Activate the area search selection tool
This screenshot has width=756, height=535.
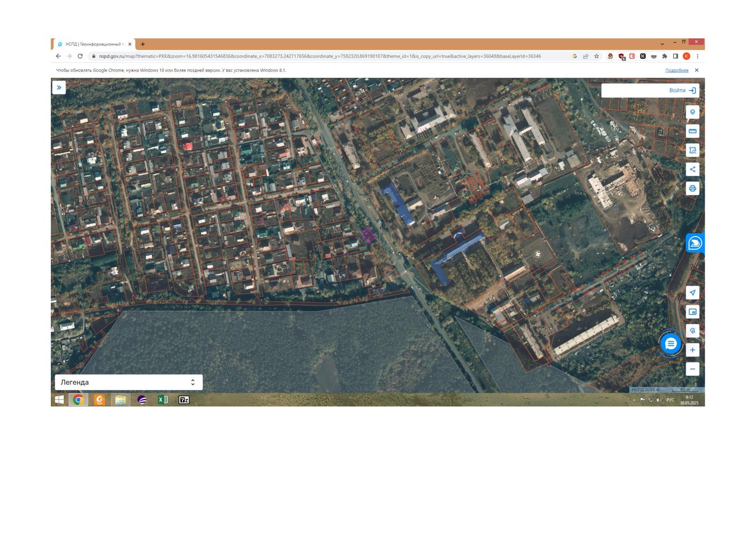(x=692, y=150)
